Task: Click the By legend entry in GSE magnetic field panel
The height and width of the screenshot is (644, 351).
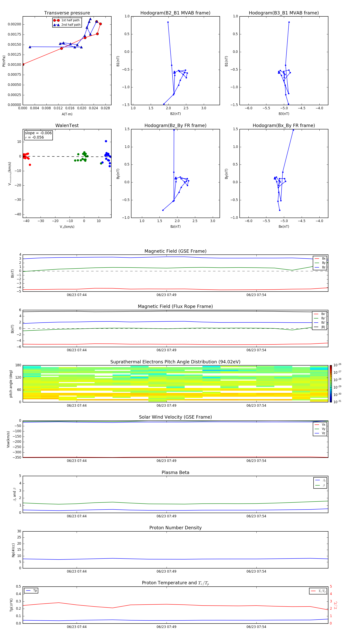Action: (320, 263)
